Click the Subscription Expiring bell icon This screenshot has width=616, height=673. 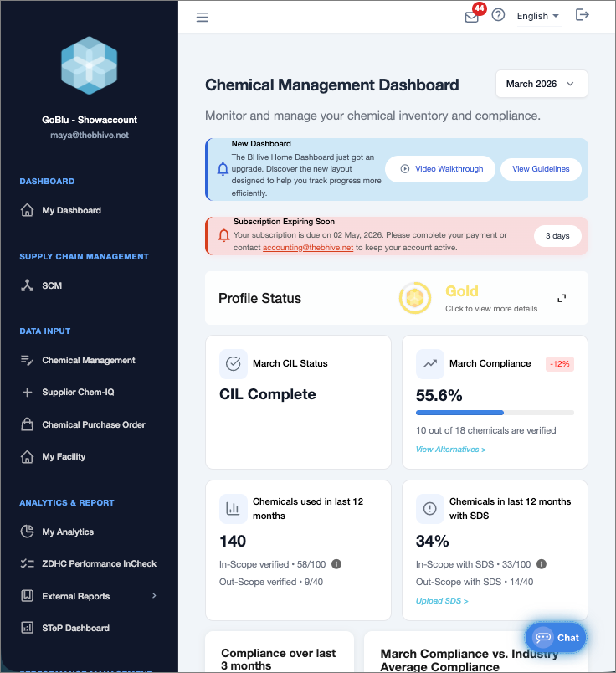(x=223, y=235)
